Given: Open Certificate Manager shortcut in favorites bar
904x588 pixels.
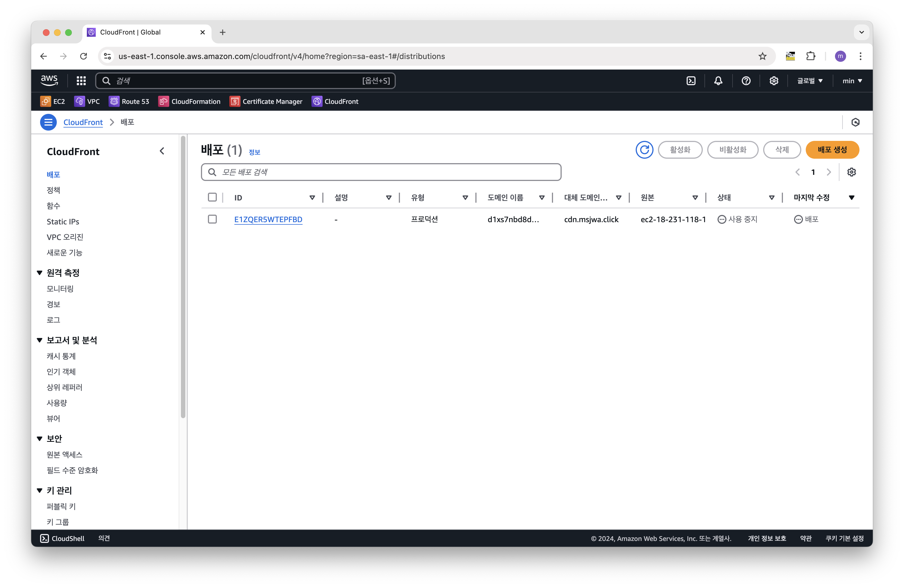Looking at the screenshot, I should coord(266,101).
